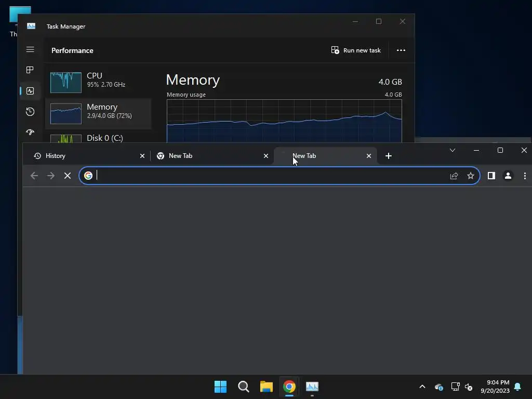This screenshot has height=399, width=532.
Task: Open Task Manager more options ellipsis
Action: [401, 50]
